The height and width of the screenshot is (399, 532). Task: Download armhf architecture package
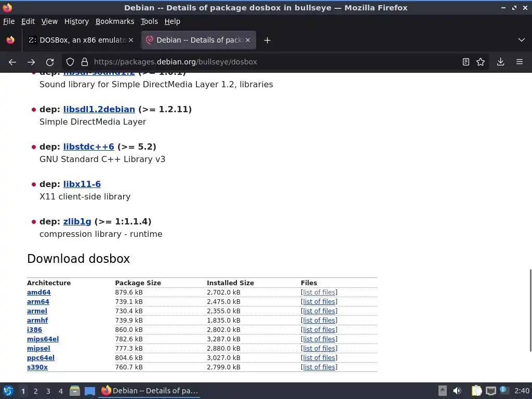point(37,320)
